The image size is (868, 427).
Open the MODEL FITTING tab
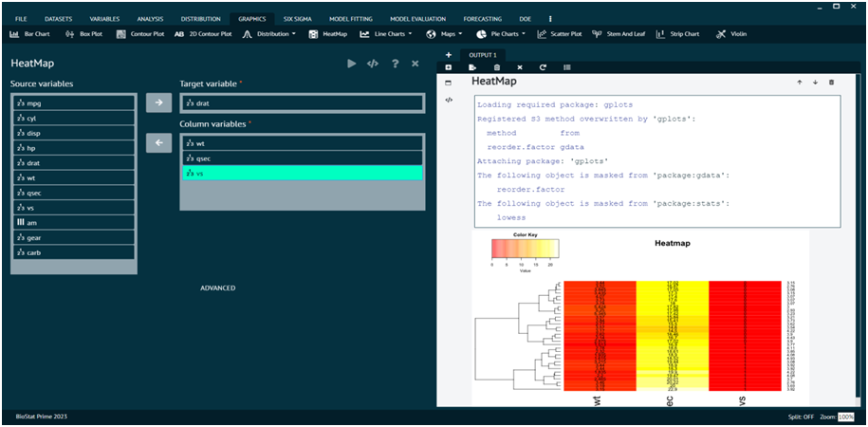click(x=351, y=19)
